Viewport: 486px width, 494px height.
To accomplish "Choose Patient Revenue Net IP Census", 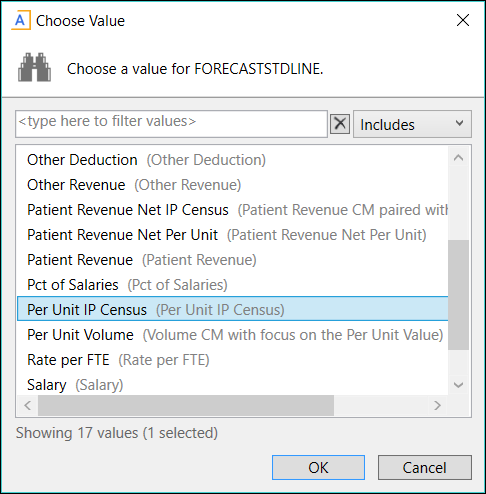I will pyautogui.click(x=232, y=210).
